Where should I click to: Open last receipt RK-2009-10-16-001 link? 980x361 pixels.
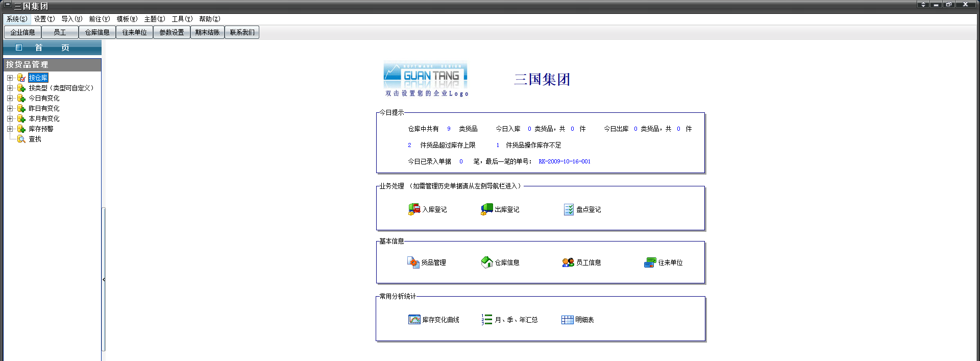click(x=565, y=161)
